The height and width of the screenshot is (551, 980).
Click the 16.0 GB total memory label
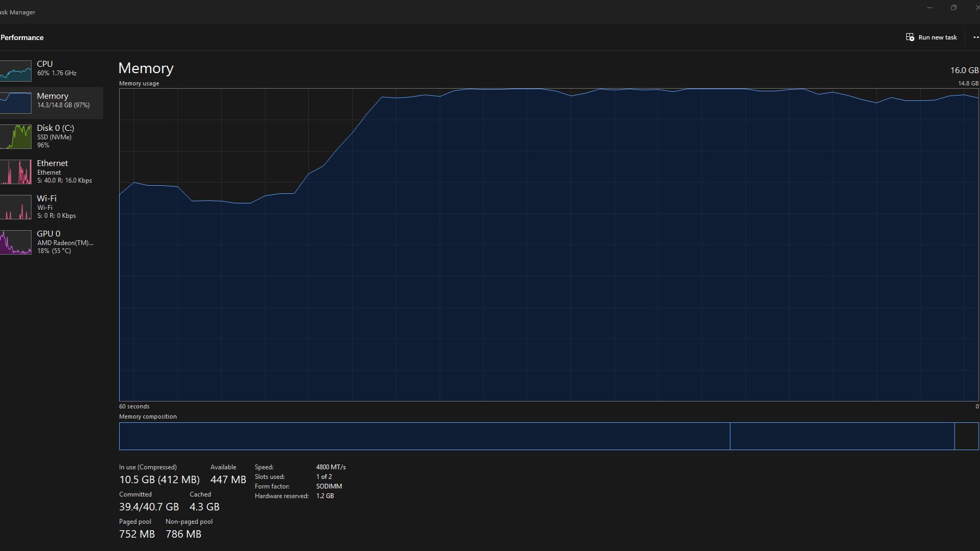964,70
